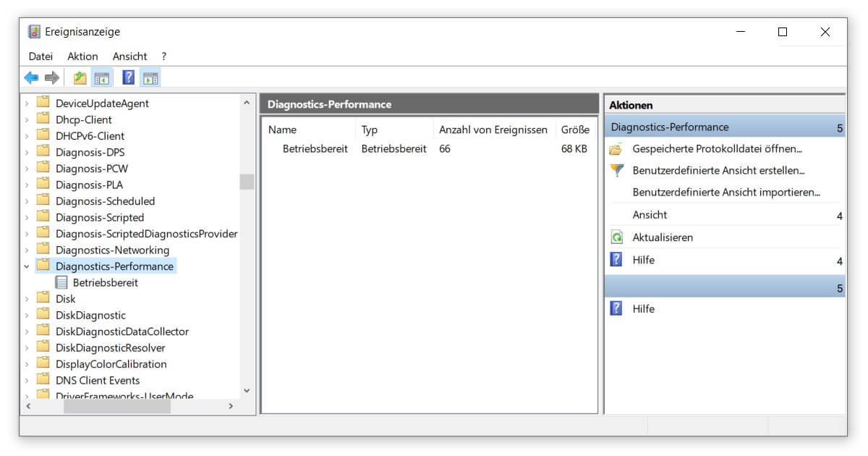Screen dimensions: 868x456
Task: Click the horizontal scrollbar left arrow
Action: tap(29, 407)
